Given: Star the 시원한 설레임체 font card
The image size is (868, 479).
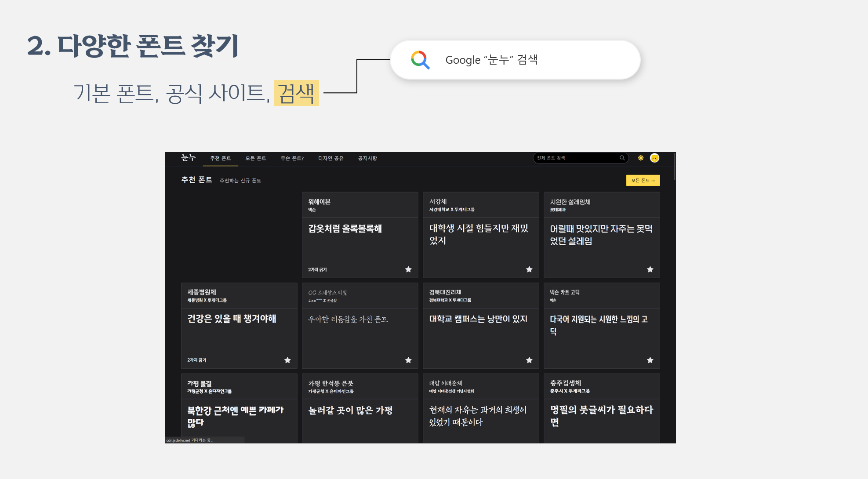Looking at the screenshot, I should 650,269.
